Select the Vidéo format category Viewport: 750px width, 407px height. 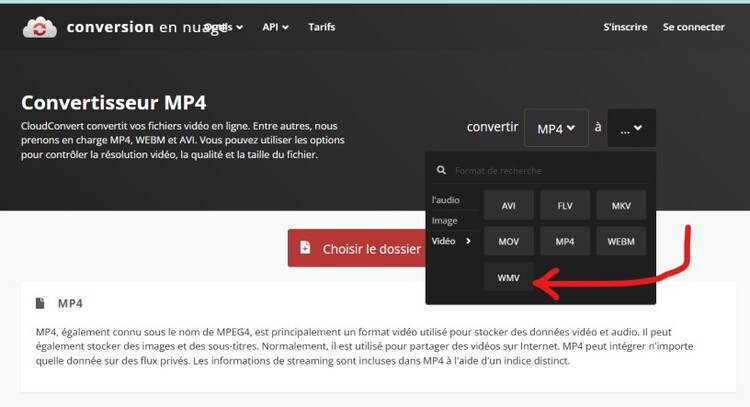443,241
